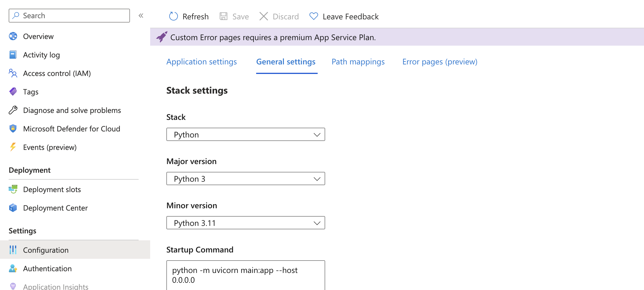The height and width of the screenshot is (290, 644).
Task: Click the Application Insights bulb icon
Action: coord(13,286)
